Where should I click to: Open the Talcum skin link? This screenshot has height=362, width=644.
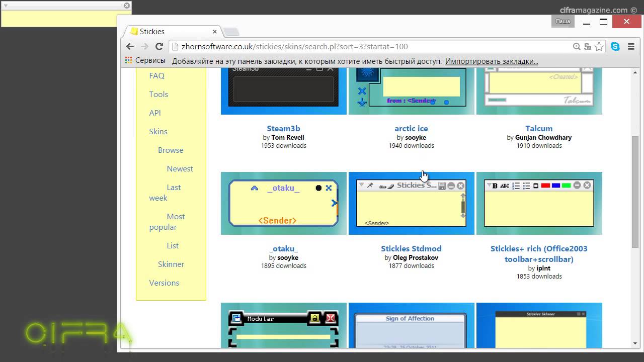point(539,128)
